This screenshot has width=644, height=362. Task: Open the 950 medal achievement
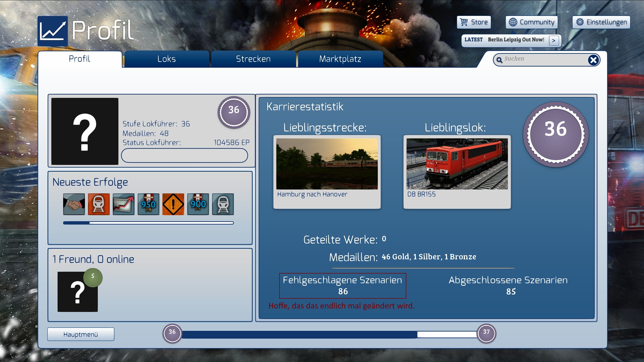(148, 204)
